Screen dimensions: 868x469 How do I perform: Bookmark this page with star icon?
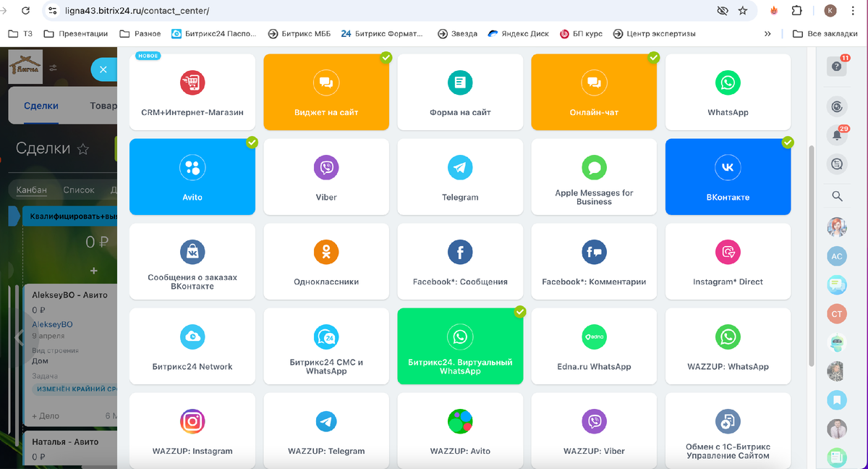(742, 11)
